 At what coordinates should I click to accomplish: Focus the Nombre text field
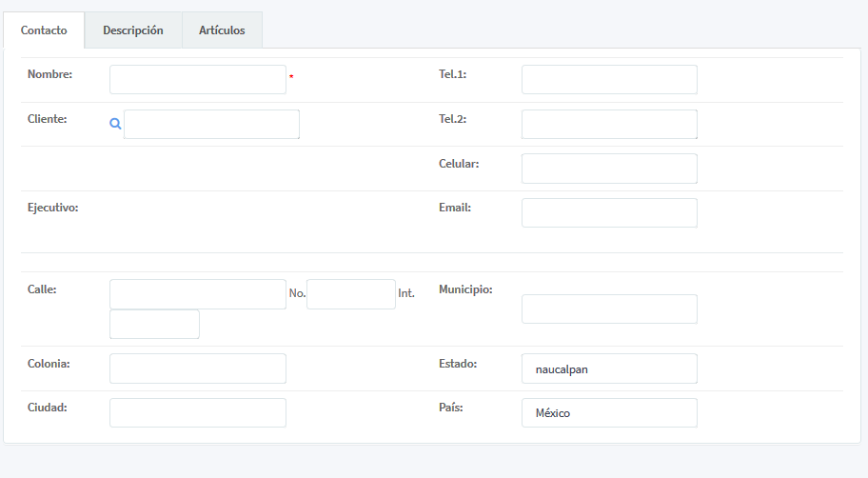pyautogui.click(x=197, y=80)
